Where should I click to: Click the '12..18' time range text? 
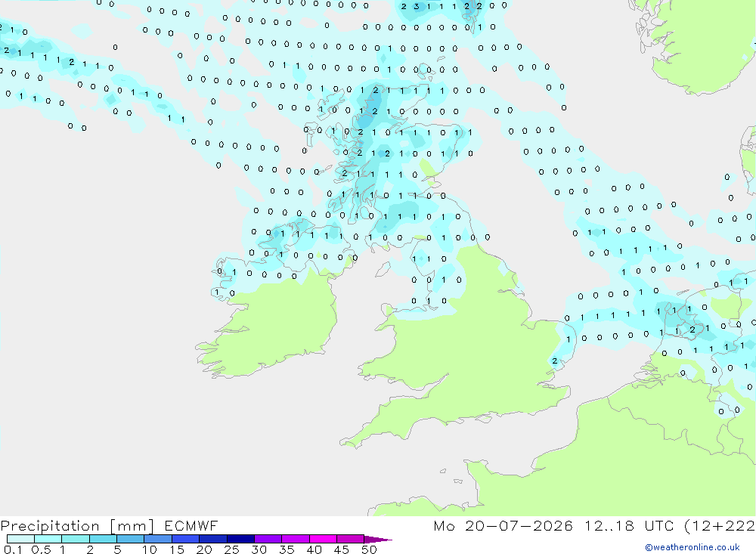point(609,525)
